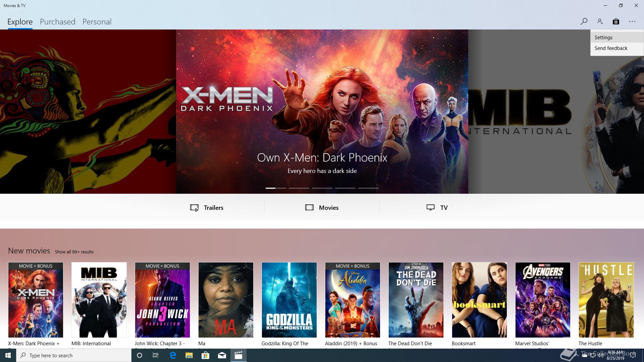Choose Send feedback menu entry
644x362 pixels.
click(x=617, y=48)
